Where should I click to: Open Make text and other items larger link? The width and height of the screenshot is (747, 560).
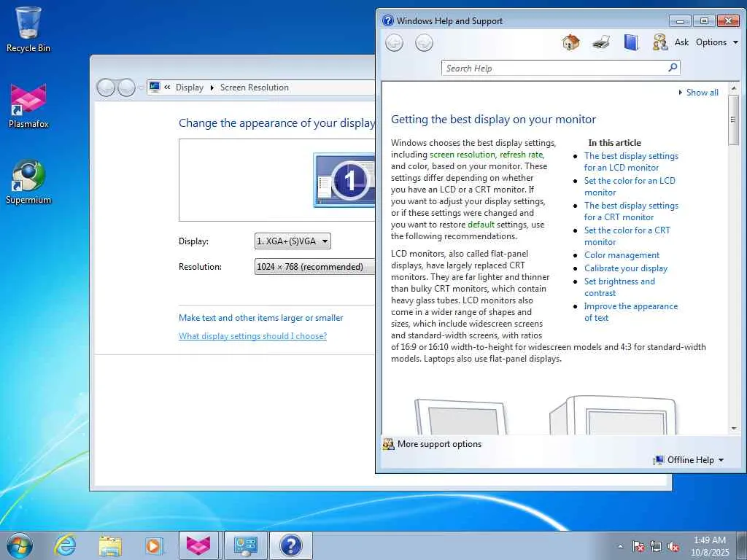(260, 318)
